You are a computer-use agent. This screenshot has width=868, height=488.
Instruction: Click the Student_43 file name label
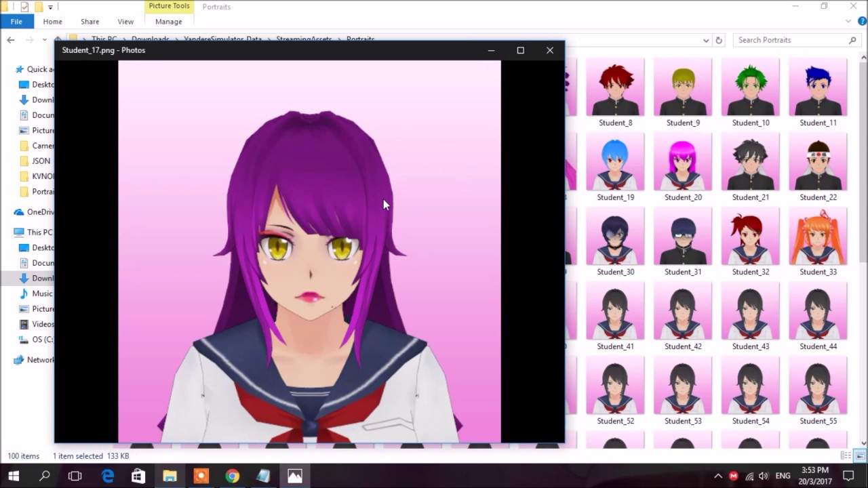coord(750,346)
